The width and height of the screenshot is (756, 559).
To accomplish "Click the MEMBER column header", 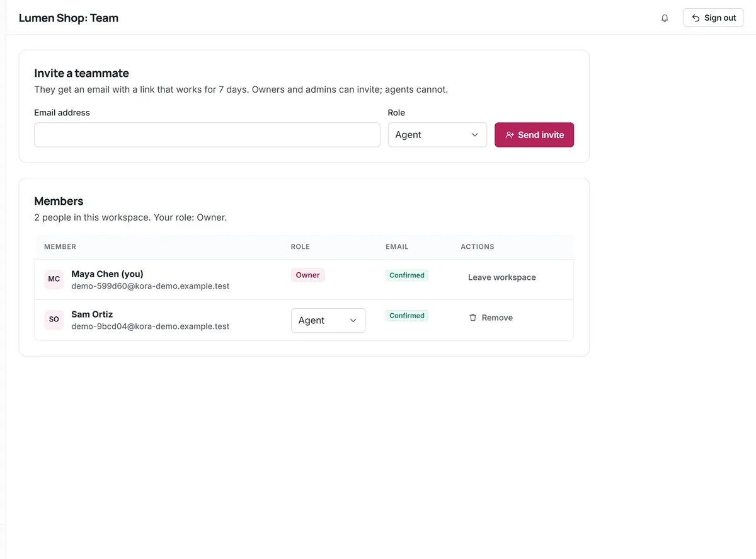I will [60, 246].
